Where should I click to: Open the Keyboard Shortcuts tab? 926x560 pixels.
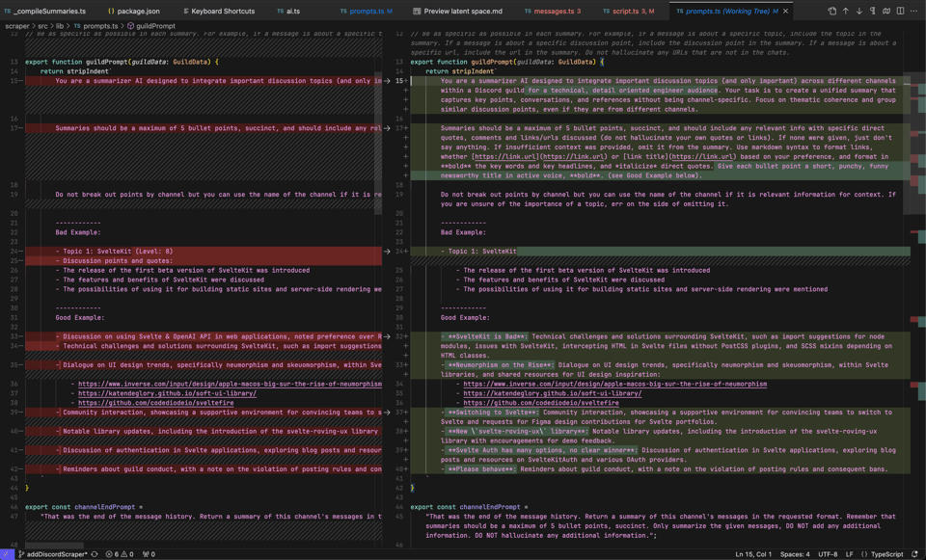point(222,12)
